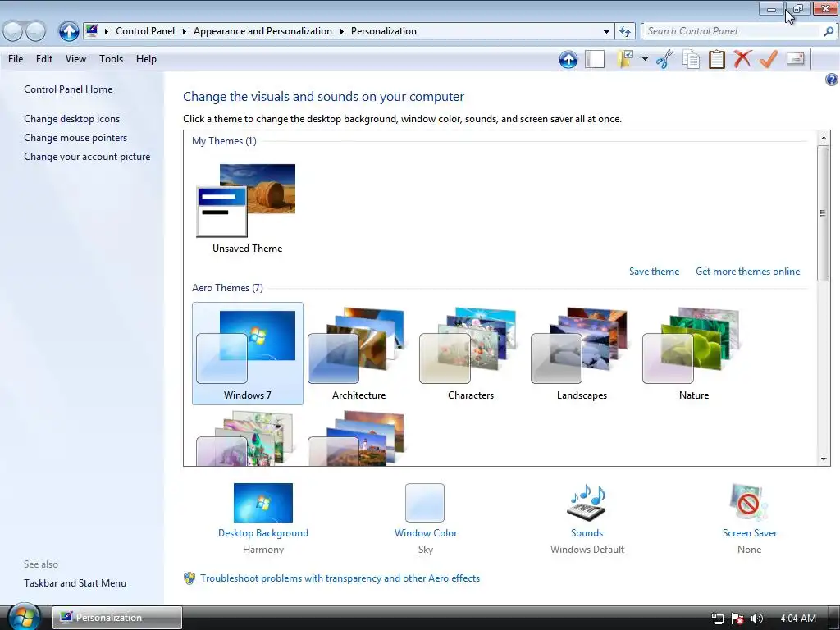
Task: Click the Personalization taskbar button
Action: pos(116,618)
